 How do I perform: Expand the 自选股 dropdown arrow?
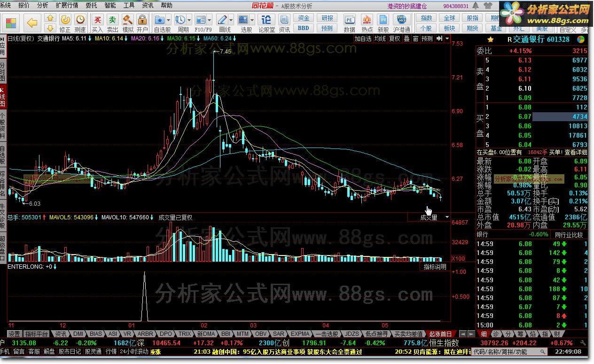coord(168,20)
